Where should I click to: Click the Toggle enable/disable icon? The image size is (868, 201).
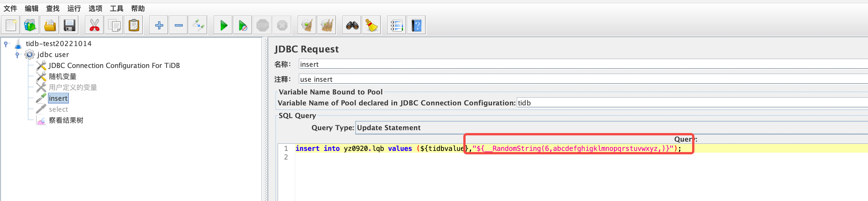pos(198,25)
